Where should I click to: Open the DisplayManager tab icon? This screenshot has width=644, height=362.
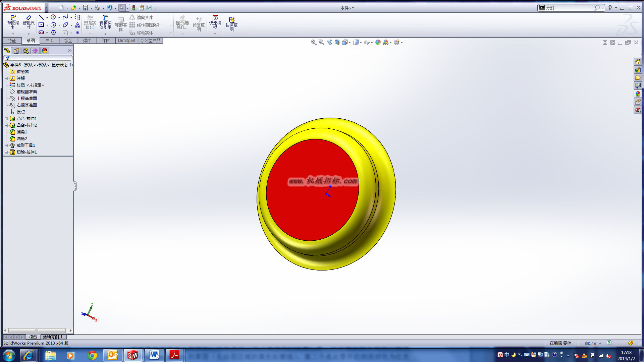45,51
